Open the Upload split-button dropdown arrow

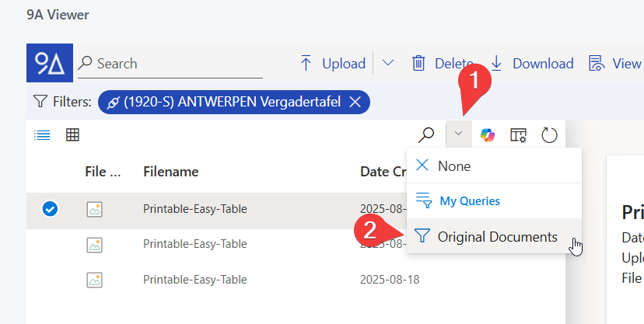pyautogui.click(x=387, y=64)
